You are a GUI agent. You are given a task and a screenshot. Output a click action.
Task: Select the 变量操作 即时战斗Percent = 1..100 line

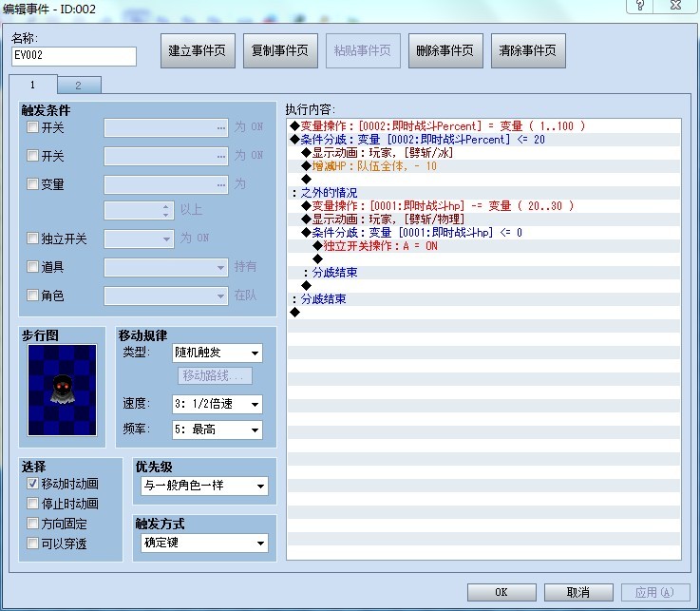(x=484, y=126)
